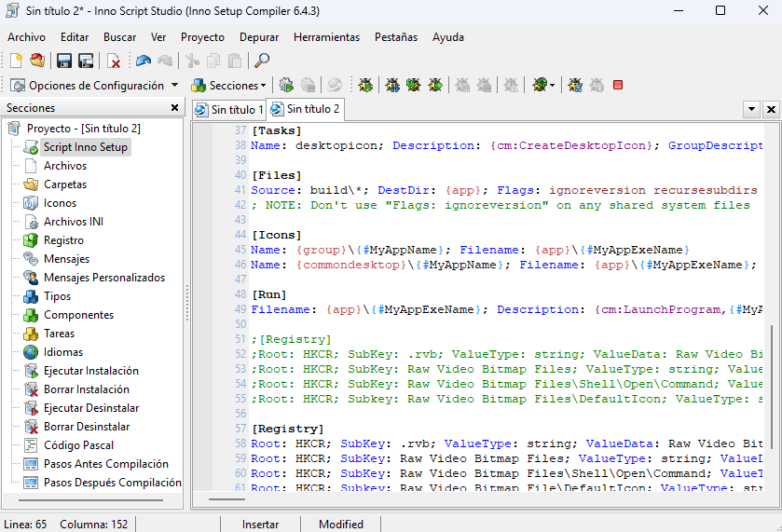Click the Paste clipboard icon
Screen dimensions: 782x532
[x=234, y=61]
